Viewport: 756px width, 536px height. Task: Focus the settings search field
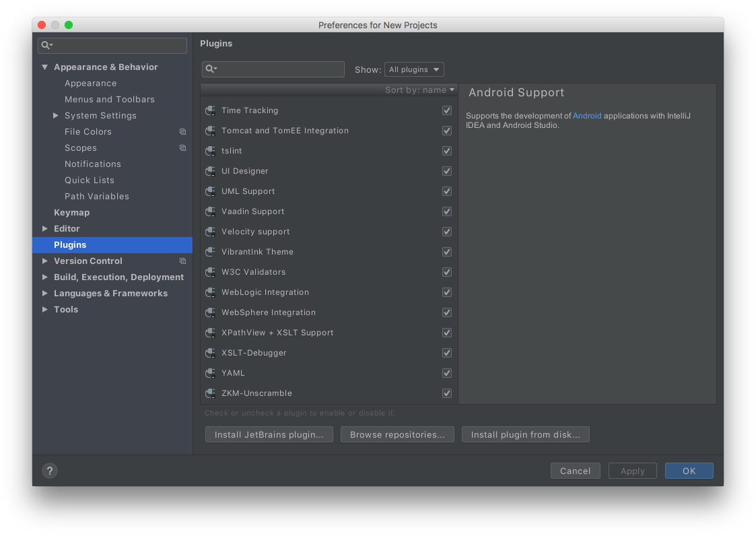tap(112, 45)
